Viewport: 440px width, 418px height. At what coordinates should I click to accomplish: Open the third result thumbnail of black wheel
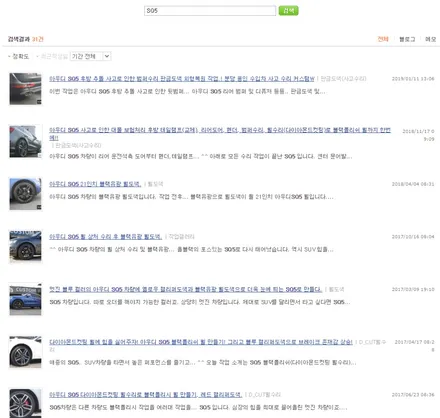point(25,194)
